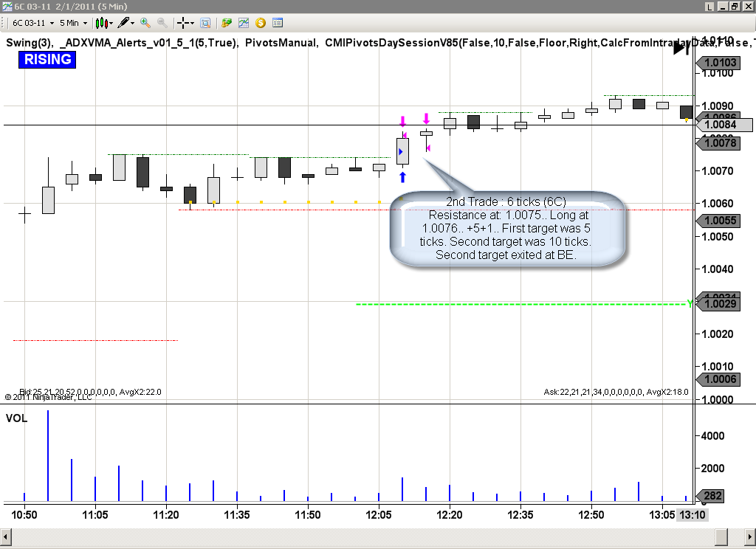
Task: Click the blue right triangle inside the candle
Action: (400, 152)
